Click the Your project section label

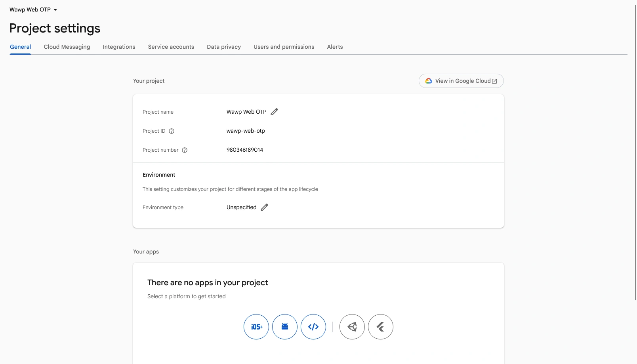(149, 81)
